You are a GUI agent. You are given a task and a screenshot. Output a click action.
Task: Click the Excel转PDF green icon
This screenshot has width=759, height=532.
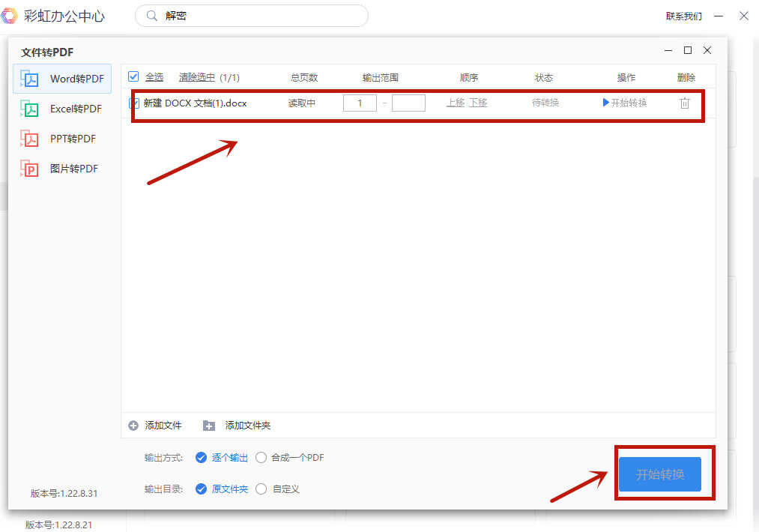tap(29, 109)
